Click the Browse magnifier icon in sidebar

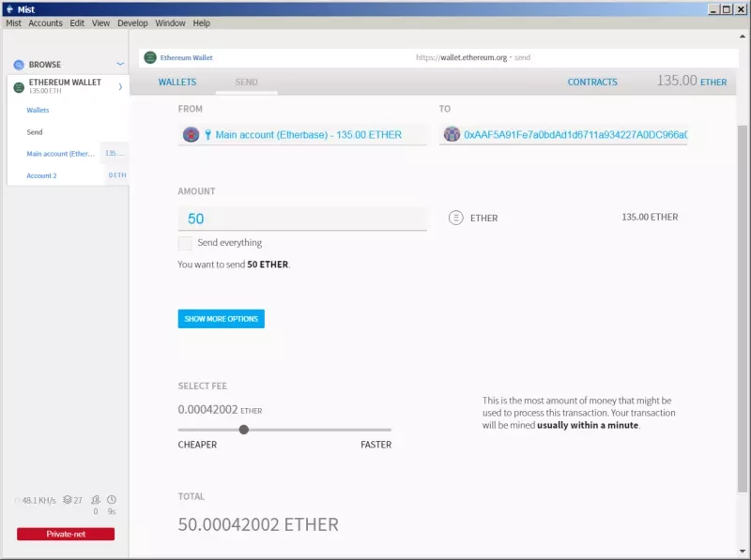19,65
